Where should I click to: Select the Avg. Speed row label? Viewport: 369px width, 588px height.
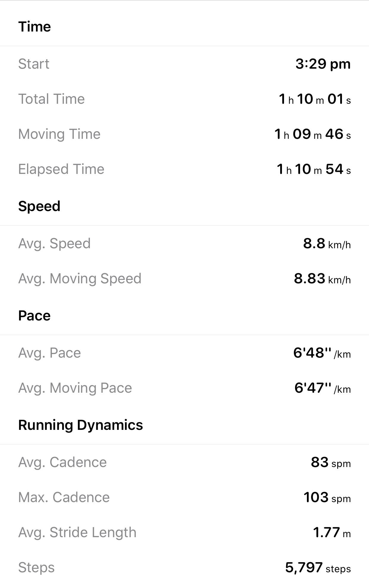pos(54,243)
